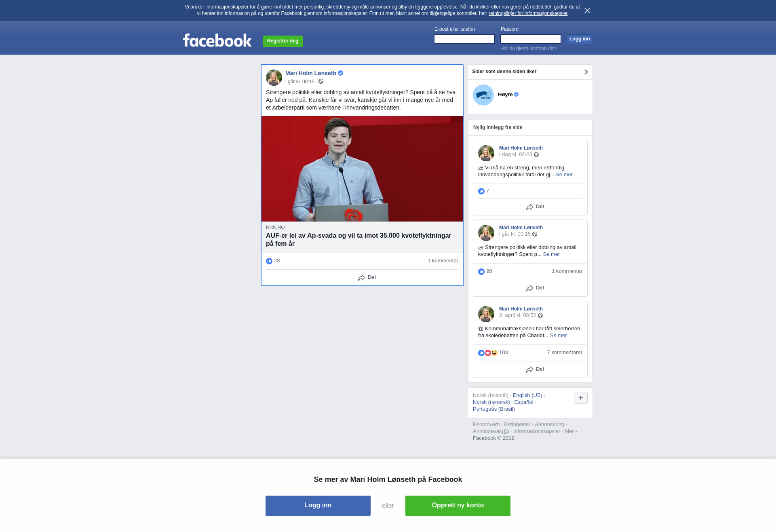Open 7 kommentarer on Kommunalfraksjonen post

[x=565, y=353]
